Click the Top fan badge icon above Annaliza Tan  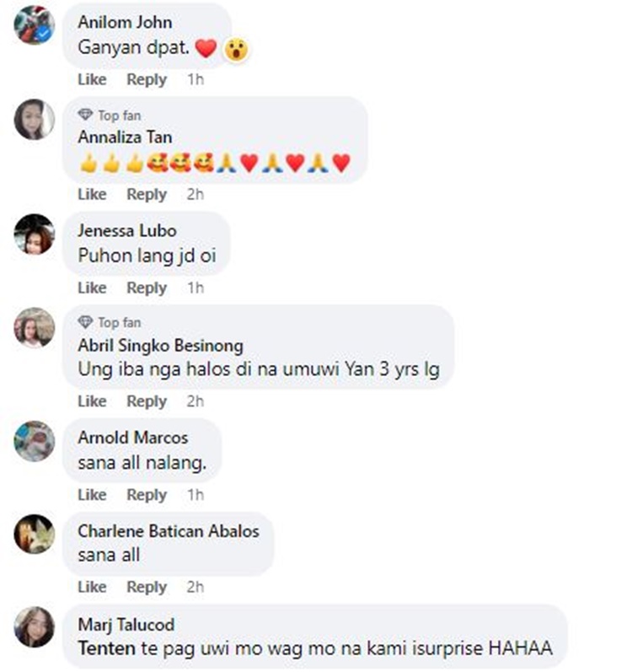[85, 115]
